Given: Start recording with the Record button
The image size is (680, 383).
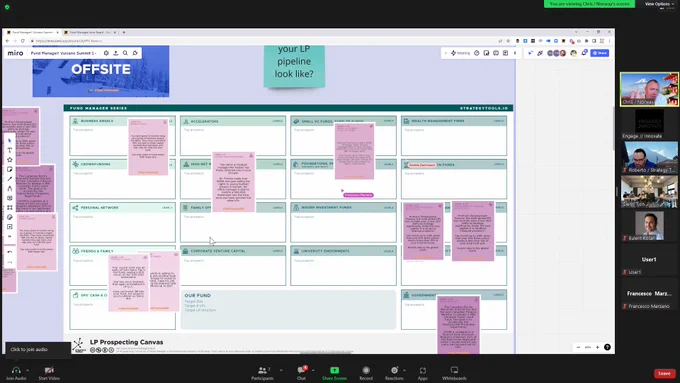Looking at the screenshot, I should click(x=366, y=373).
